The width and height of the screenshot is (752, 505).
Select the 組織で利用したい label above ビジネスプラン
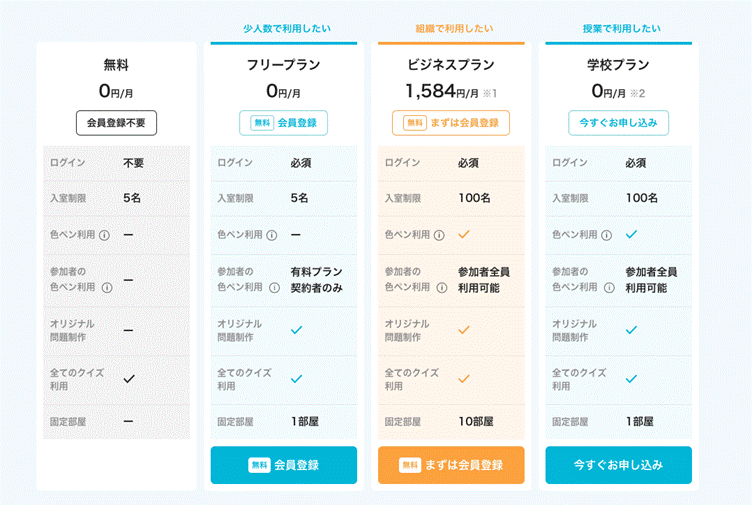click(x=454, y=29)
